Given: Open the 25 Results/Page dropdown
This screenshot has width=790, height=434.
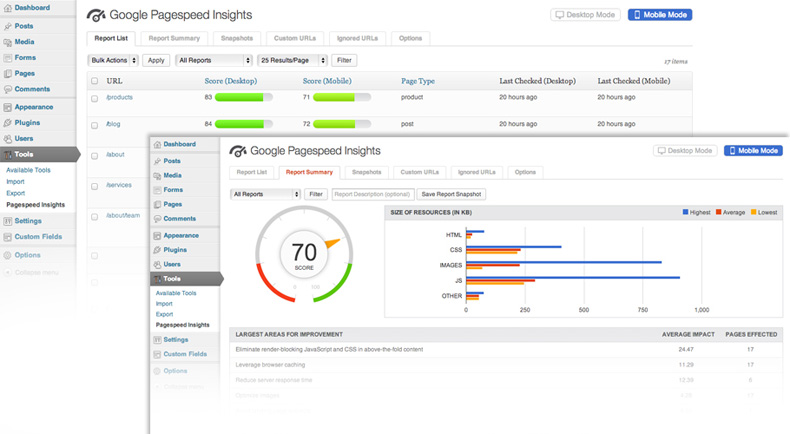Looking at the screenshot, I should tap(292, 60).
